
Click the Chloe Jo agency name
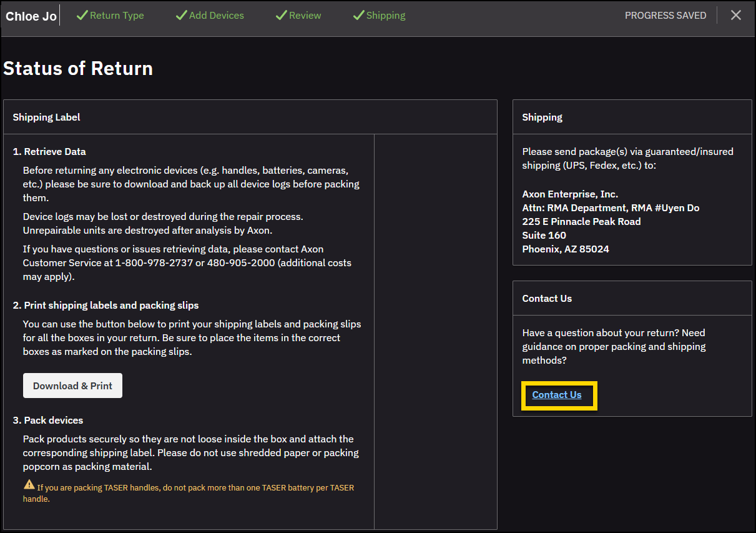[x=30, y=16]
